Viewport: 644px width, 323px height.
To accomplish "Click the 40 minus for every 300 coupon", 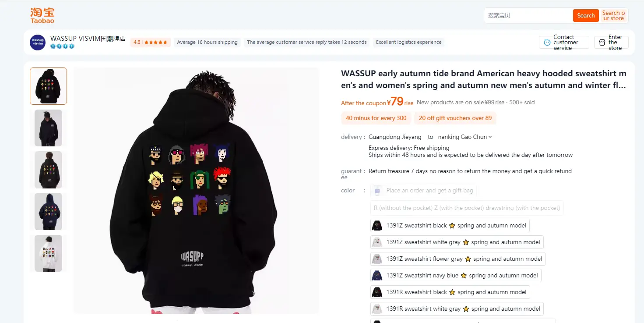I will click(x=376, y=118).
